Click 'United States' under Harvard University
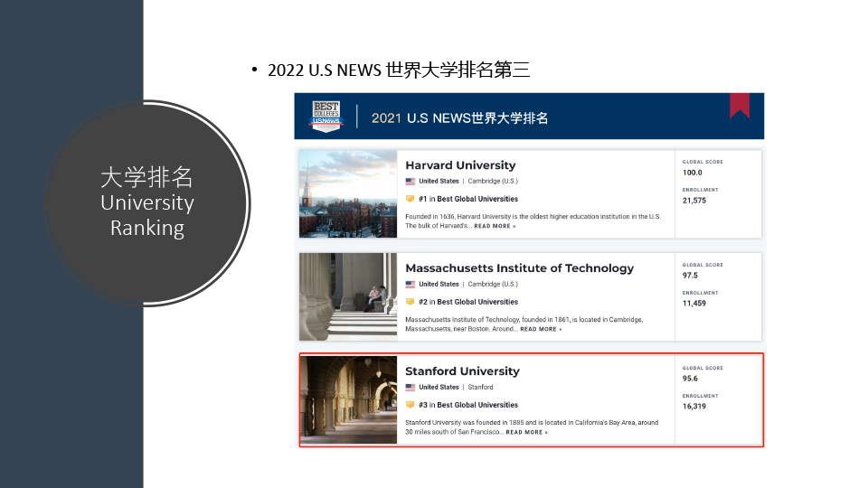868x488 pixels. coord(439,181)
